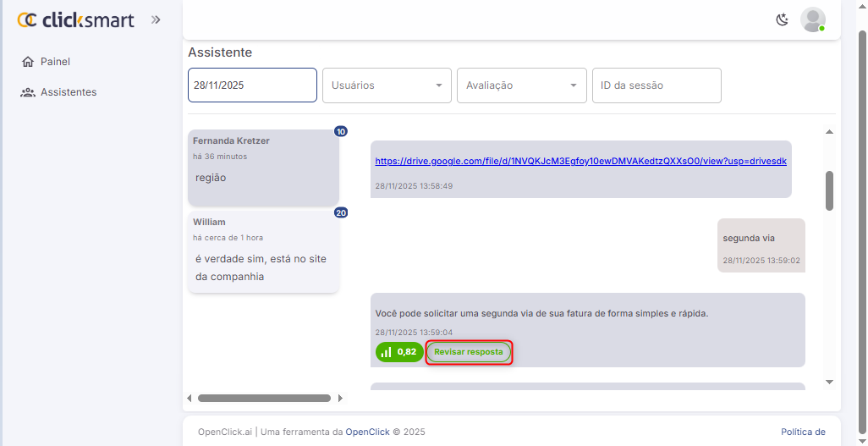Click the horizontal scrollbar in conversation list

(x=264, y=398)
